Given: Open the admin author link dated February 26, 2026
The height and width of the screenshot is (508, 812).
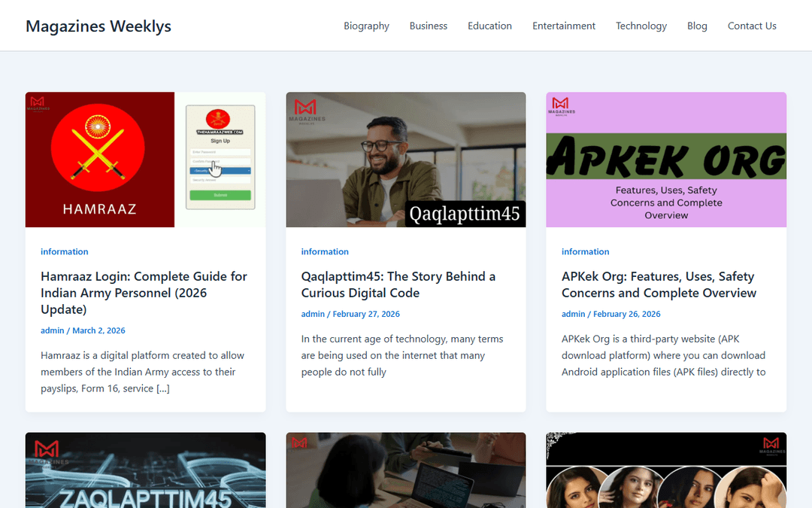Looking at the screenshot, I should [573, 314].
